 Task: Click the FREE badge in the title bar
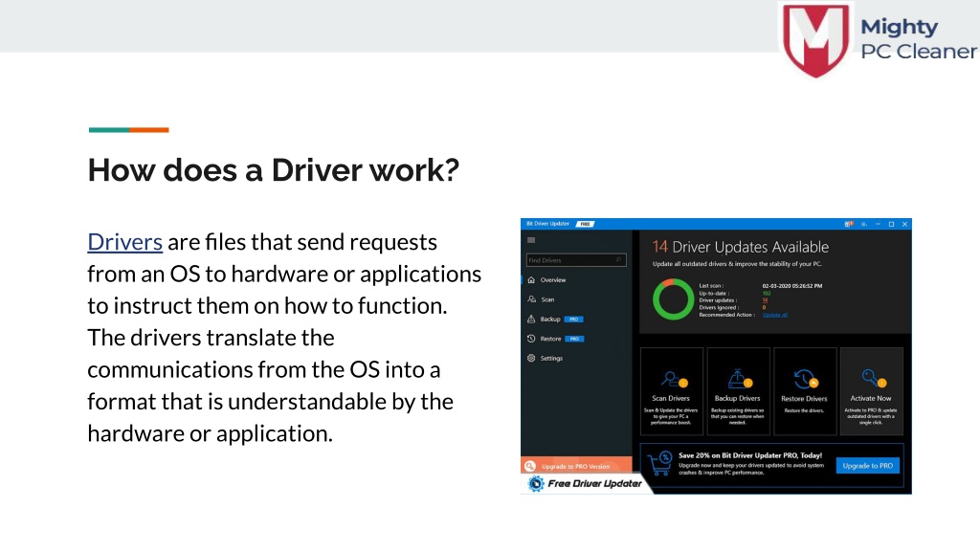click(585, 224)
